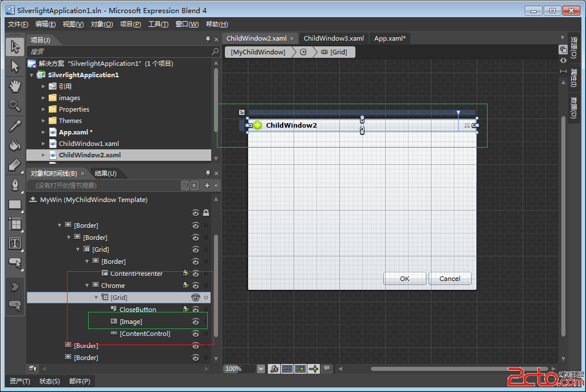Screen dimensions: 586x392
Task: Pick the Eyedropper tool
Action: tap(15, 126)
